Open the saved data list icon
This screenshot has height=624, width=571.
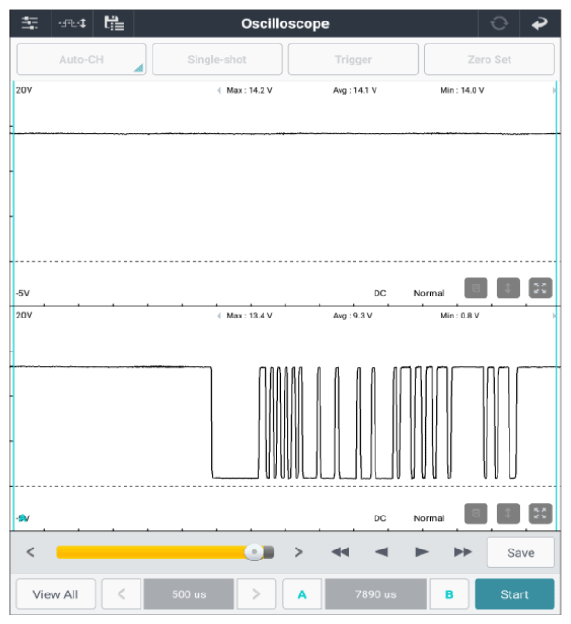pyautogui.click(x=114, y=23)
